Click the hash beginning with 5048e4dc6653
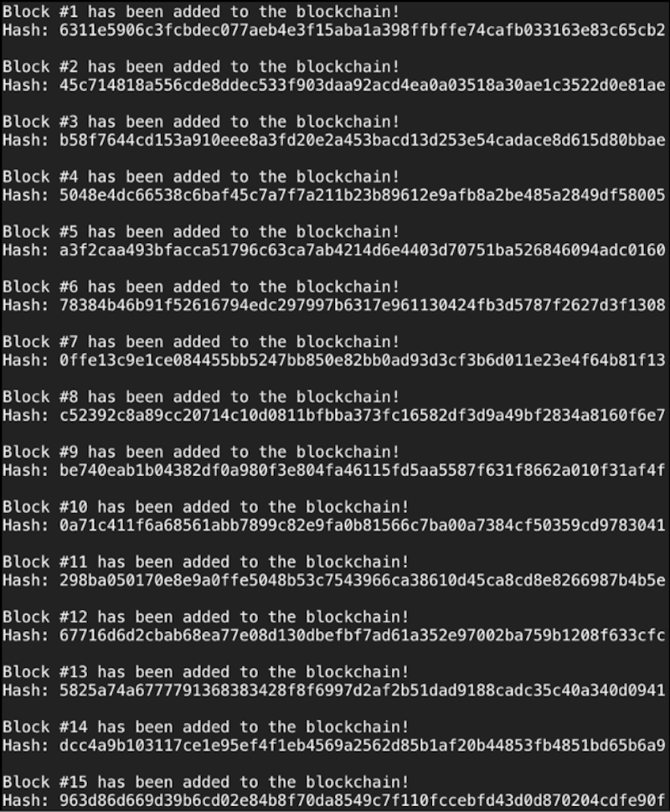This screenshot has width=670, height=812. (x=362, y=194)
